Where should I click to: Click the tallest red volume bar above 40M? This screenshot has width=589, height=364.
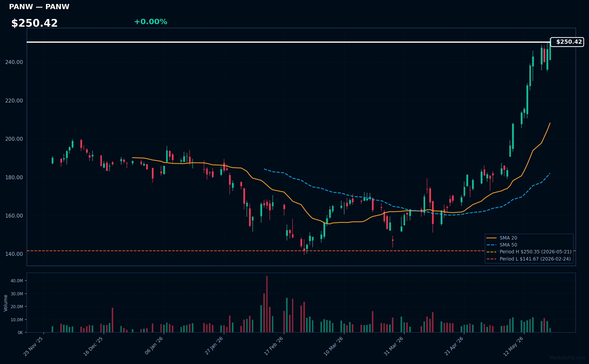click(x=267, y=304)
